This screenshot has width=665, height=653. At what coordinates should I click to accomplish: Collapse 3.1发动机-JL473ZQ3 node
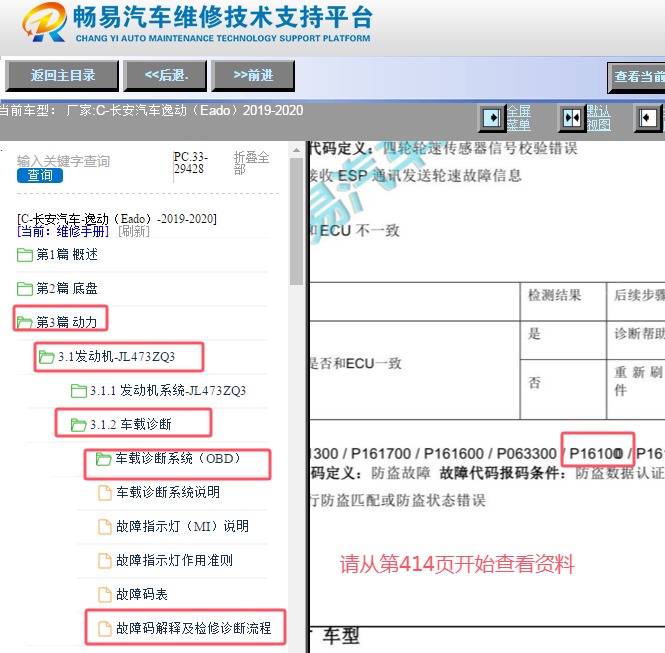pos(116,357)
